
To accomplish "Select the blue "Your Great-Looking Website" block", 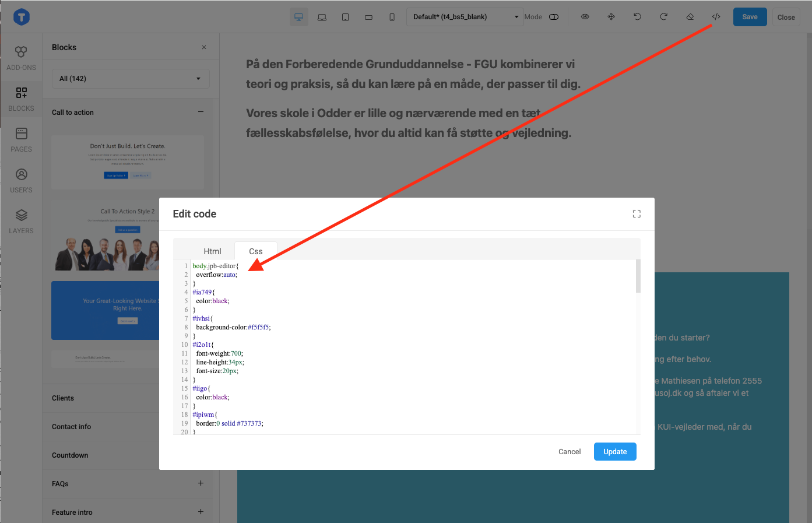I will [106, 310].
